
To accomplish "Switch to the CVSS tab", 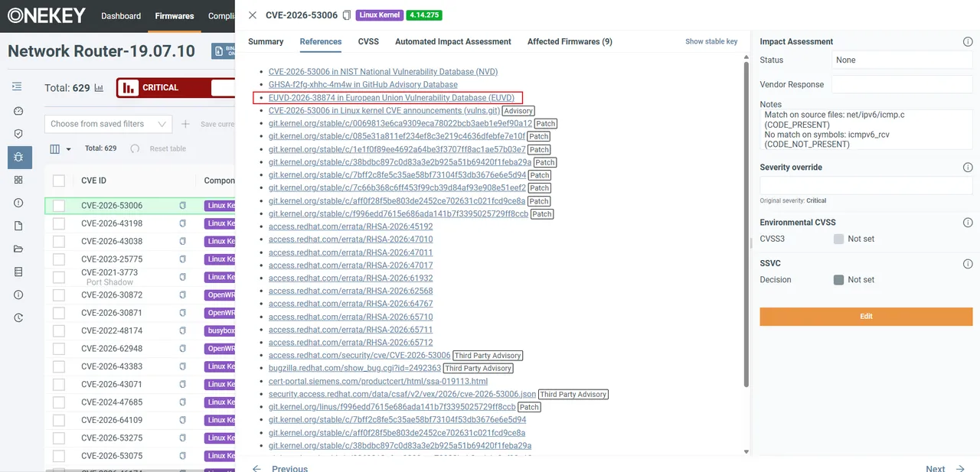I will pyautogui.click(x=368, y=41).
